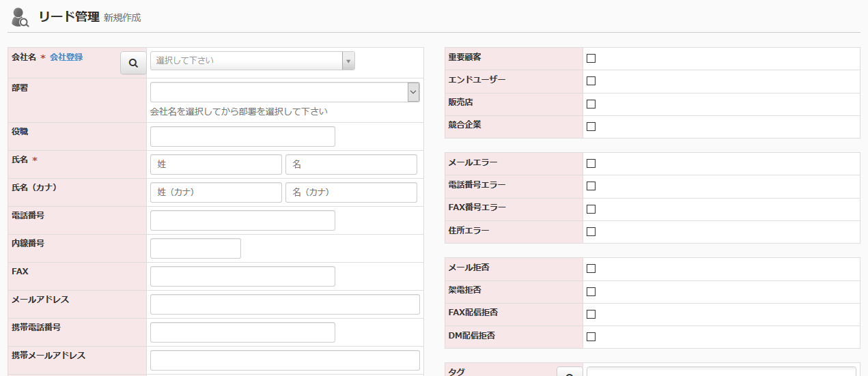Screen dimensions: 868x376
Task: Focus the 名（カナ）field
Action: point(351,192)
